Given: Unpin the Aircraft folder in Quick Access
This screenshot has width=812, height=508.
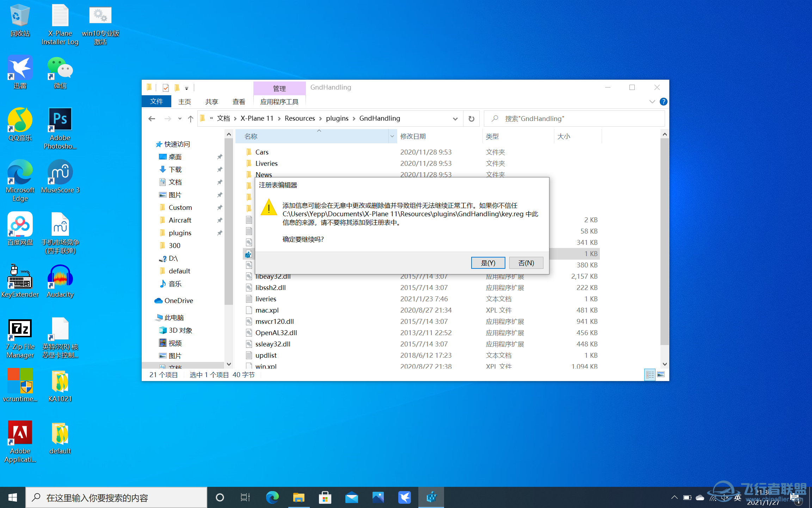Looking at the screenshot, I should pyautogui.click(x=220, y=220).
